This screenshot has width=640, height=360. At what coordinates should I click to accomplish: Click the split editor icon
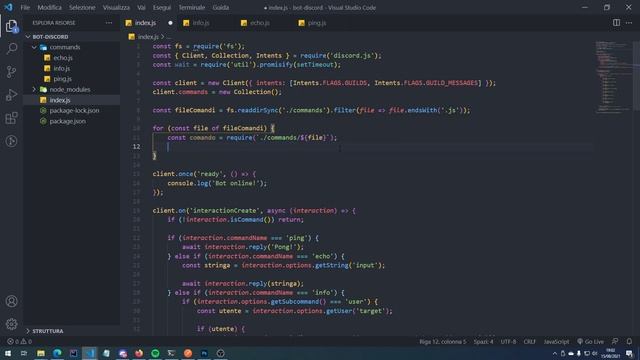(x=616, y=23)
